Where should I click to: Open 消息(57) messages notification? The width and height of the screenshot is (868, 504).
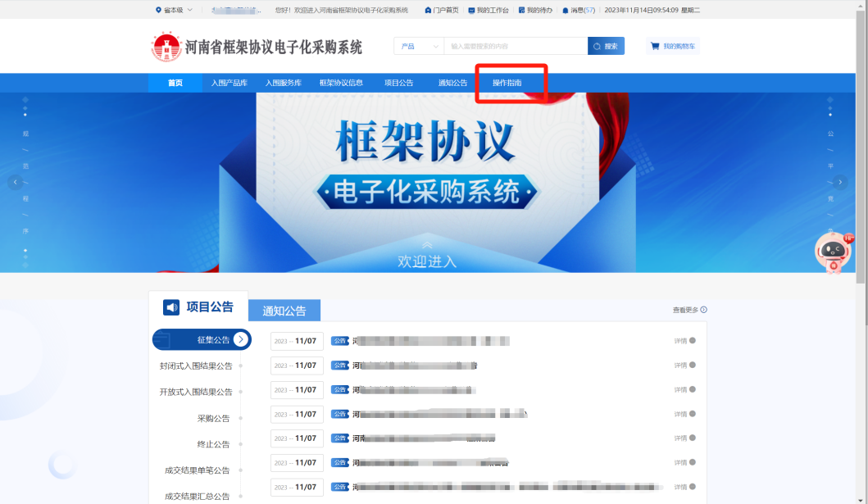[583, 10]
